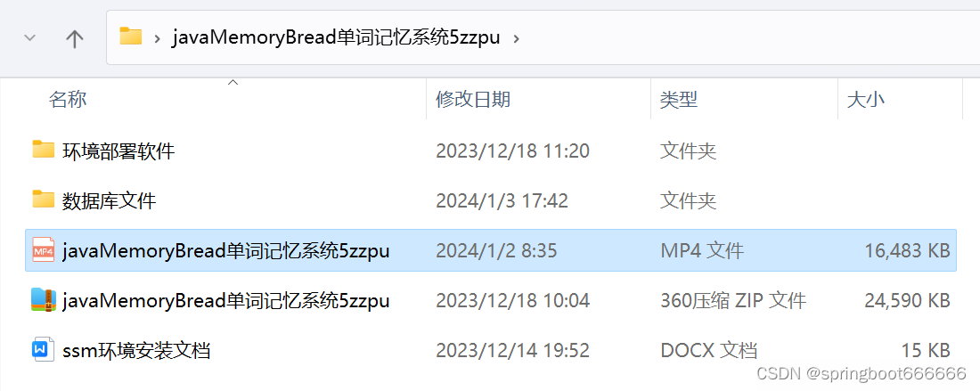
Task: Expand chevron before javaMemoryBread breadcrumb
Action: click(x=158, y=38)
